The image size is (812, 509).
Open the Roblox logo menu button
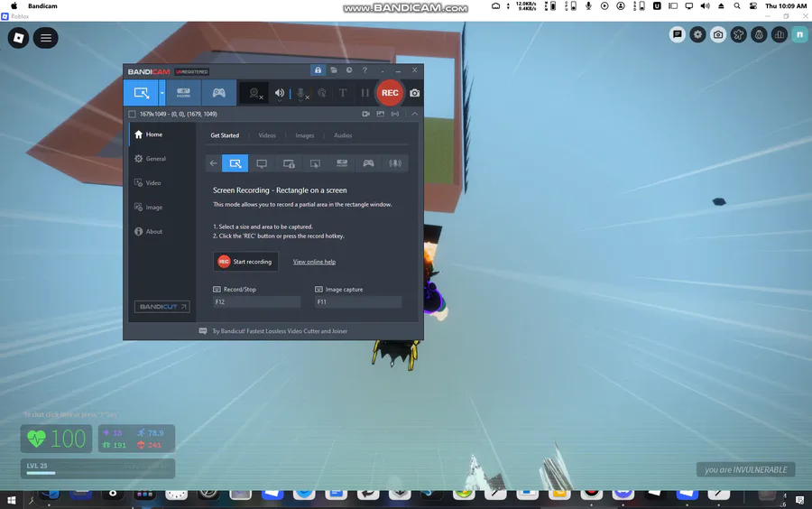pos(19,38)
